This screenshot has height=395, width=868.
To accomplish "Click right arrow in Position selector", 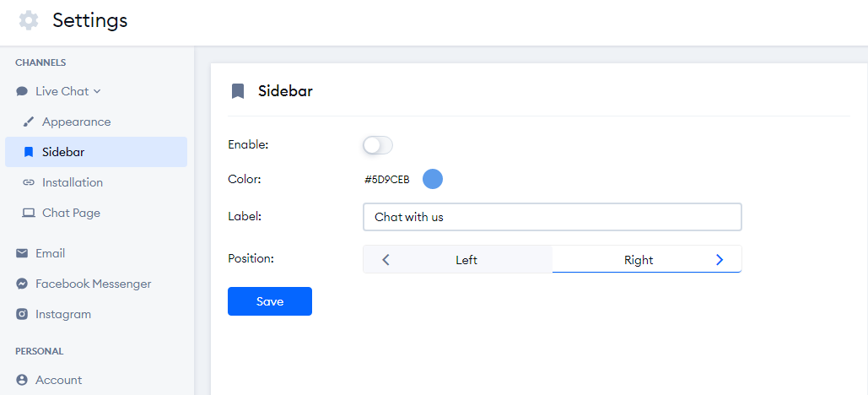I will (720, 260).
